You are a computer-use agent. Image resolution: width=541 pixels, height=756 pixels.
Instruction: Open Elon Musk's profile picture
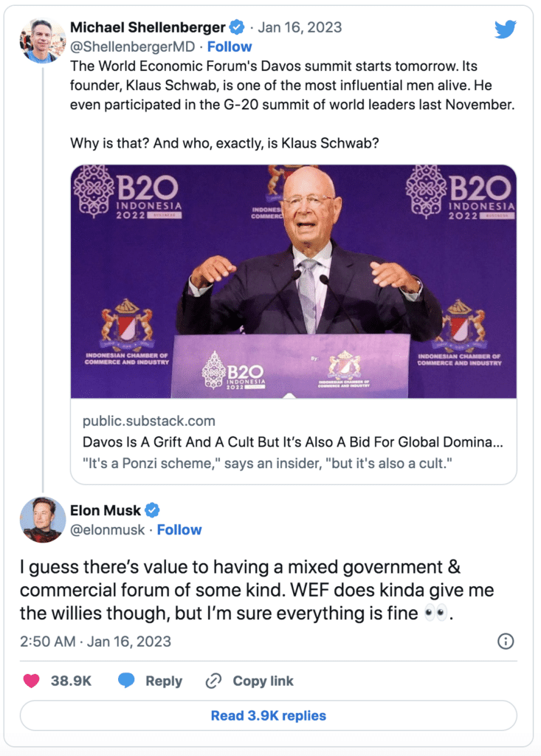click(42, 520)
